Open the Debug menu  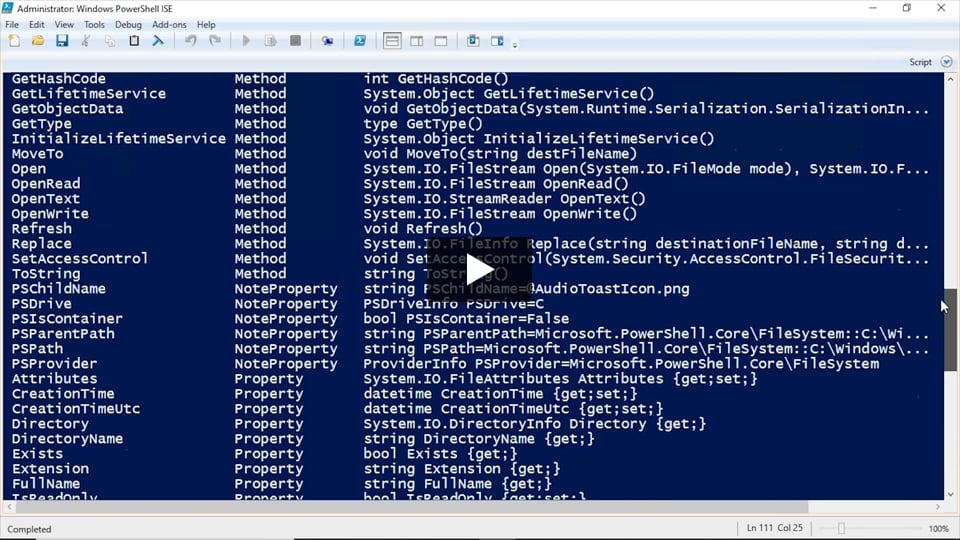[x=128, y=24]
